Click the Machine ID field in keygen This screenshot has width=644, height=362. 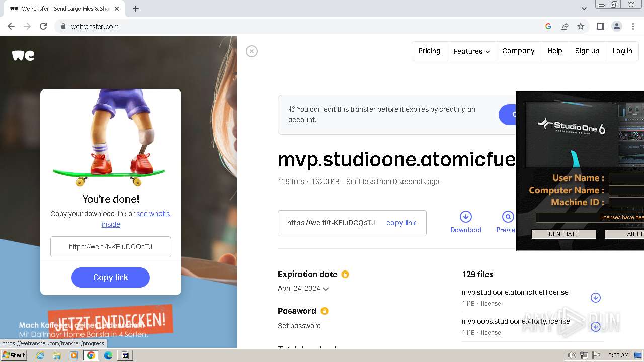pyautogui.click(x=626, y=202)
